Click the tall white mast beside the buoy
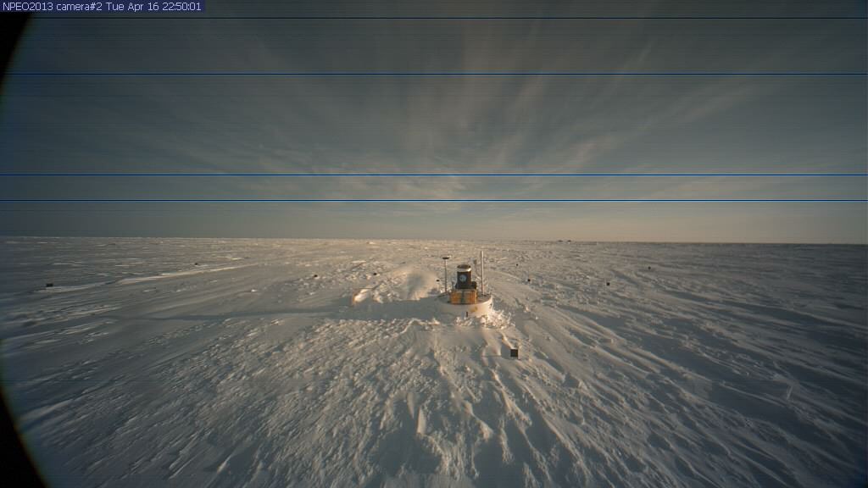Screen dimensions: 868x488 tap(482, 269)
